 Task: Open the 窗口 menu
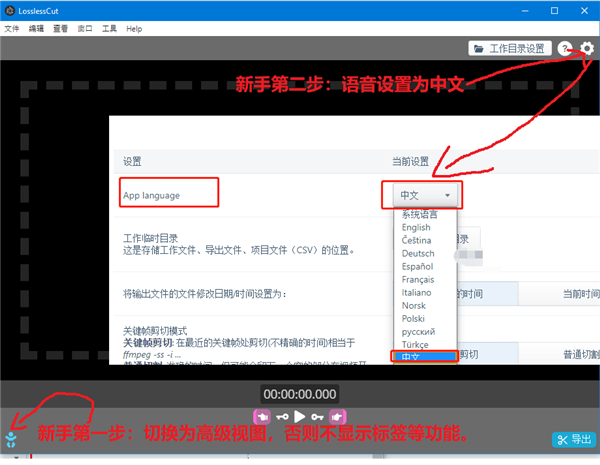[85, 29]
